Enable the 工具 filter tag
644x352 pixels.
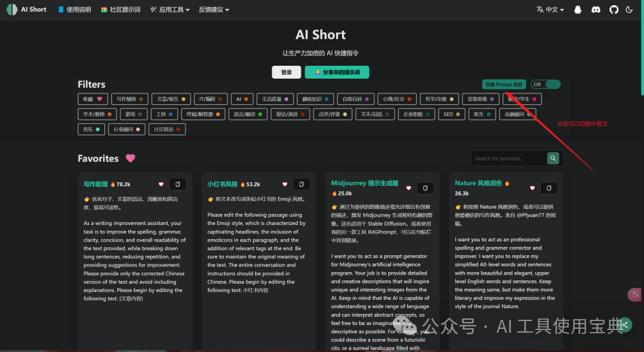coord(164,114)
